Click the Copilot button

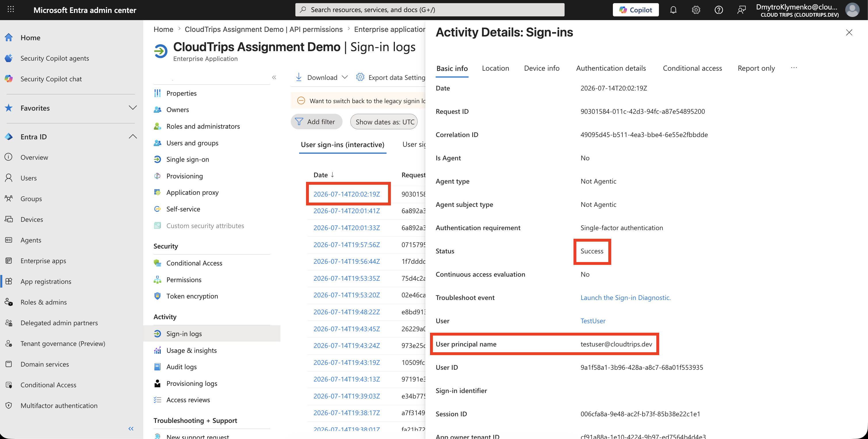[x=636, y=10]
